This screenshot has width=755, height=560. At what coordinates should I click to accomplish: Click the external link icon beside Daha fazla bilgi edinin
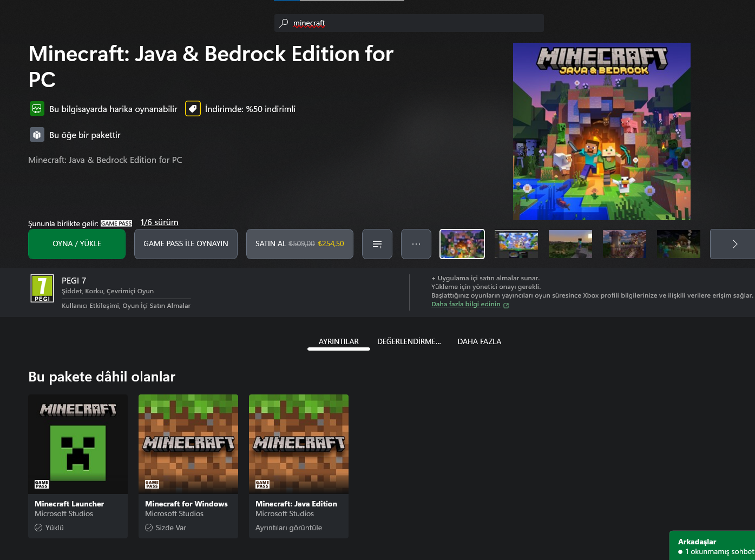[x=506, y=305]
